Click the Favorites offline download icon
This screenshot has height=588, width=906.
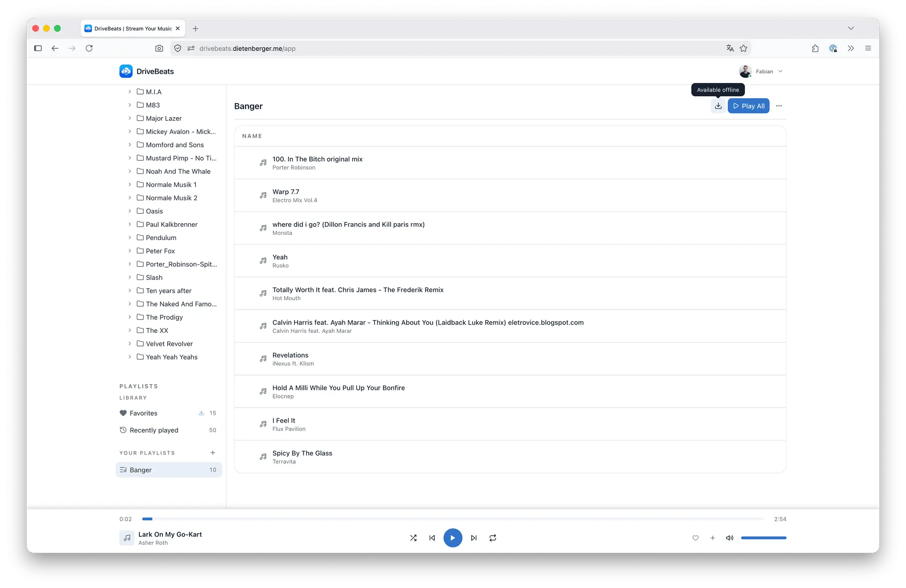201,413
